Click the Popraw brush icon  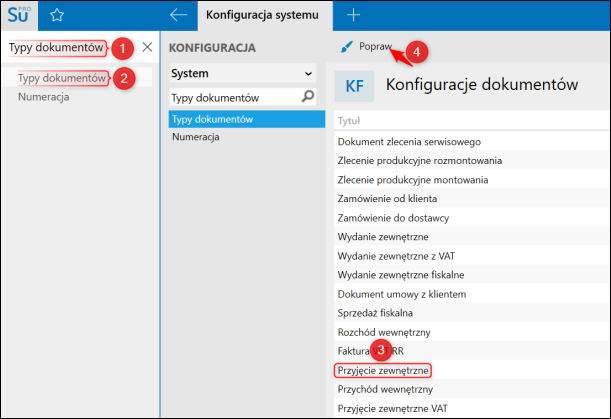coord(346,47)
